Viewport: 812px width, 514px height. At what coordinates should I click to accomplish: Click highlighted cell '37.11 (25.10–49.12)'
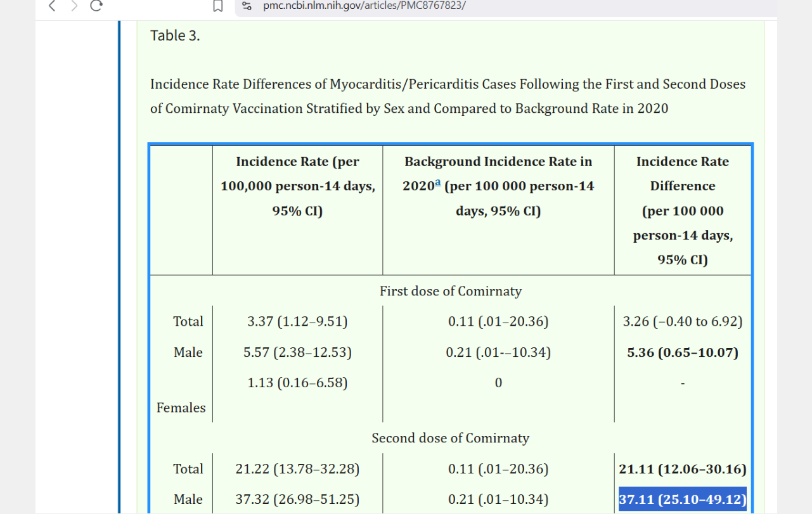pyautogui.click(x=683, y=499)
